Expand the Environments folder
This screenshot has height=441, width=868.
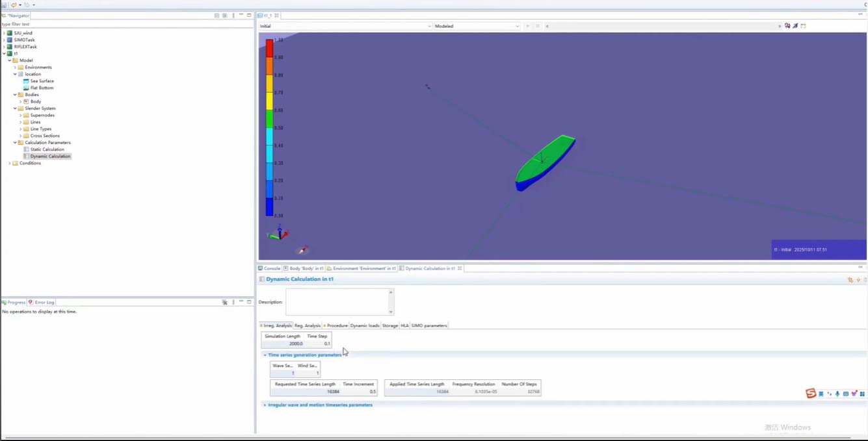(x=15, y=68)
